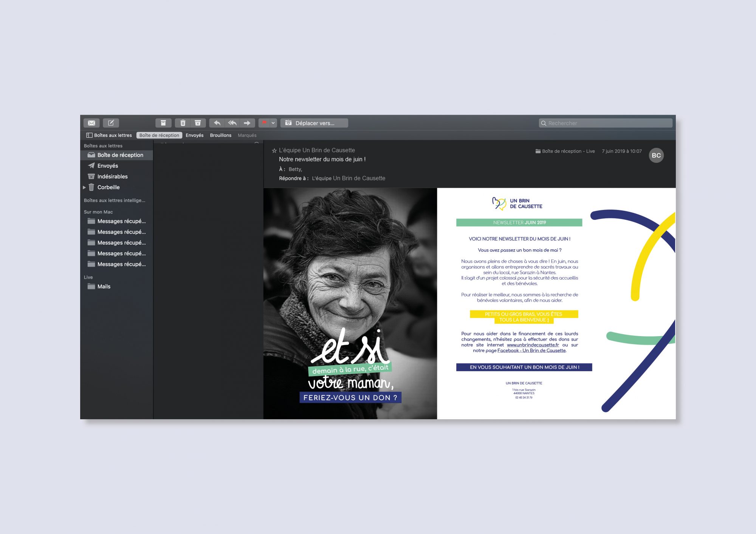Delete message with trash icon
The width and height of the screenshot is (756, 534).
(x=183, y=123)
